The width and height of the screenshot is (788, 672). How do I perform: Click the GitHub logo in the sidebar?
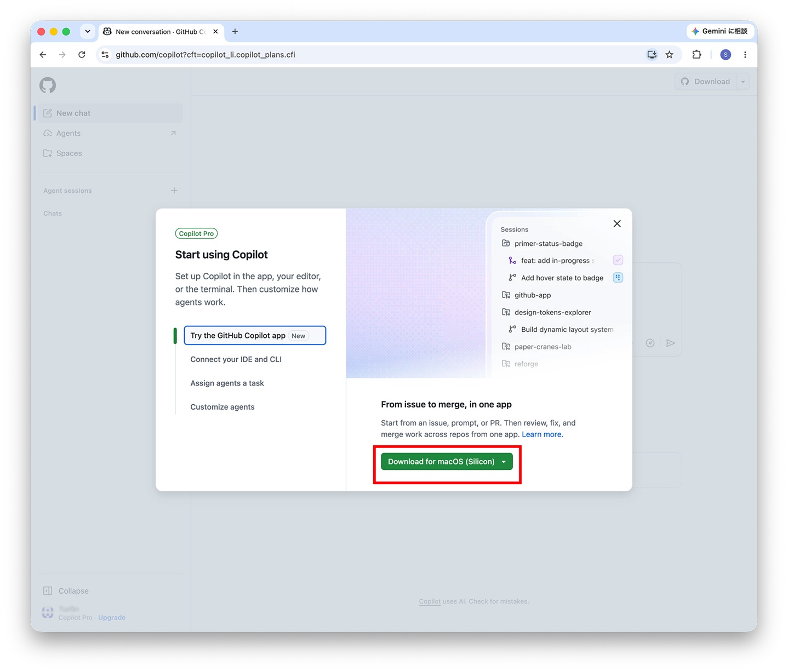[x=48, y=85]
